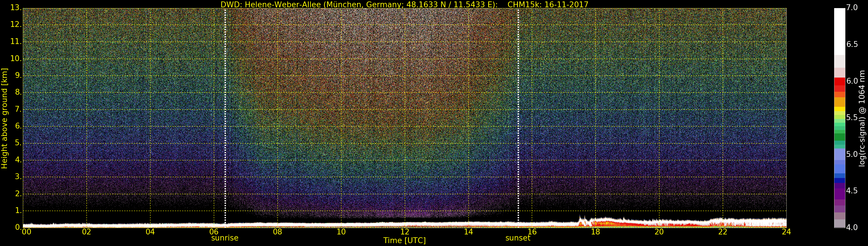Click the '14' time tick label
The image size is (868, 246).
click(x=468, y=232)
